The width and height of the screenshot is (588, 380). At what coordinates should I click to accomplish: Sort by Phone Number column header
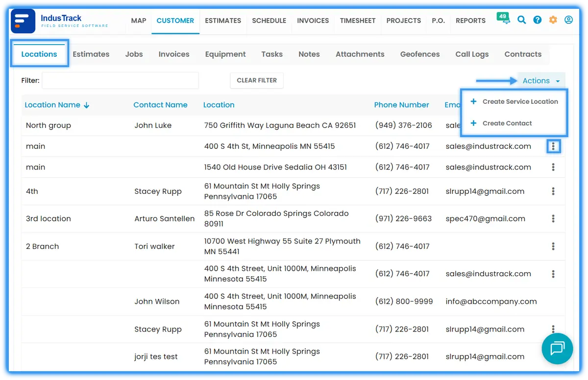tap(401, 105)
